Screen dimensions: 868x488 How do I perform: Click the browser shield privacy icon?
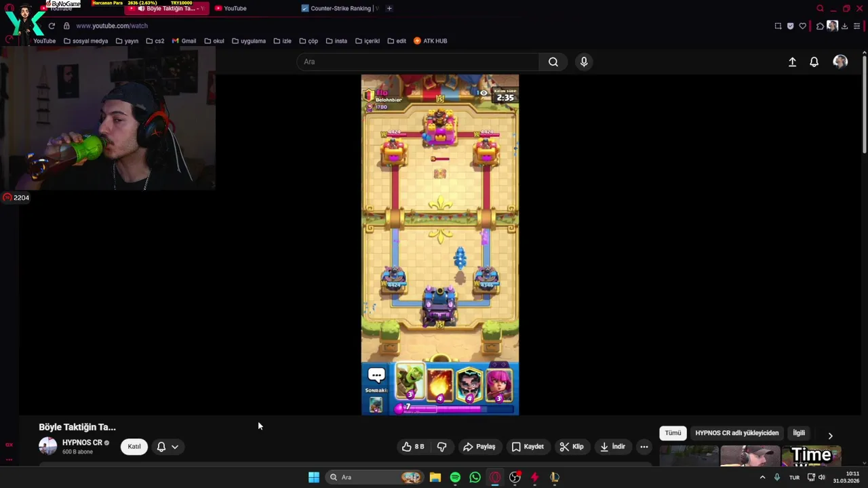(790, 26)
